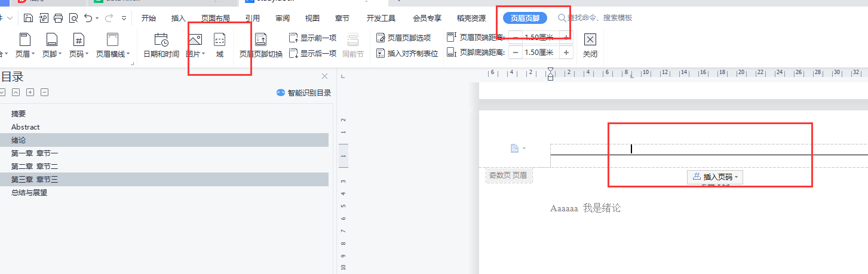Decrease 页眉顶端距离 with minus button
The width and height of the screenshot is (868, 274).
tap(516, 37)
